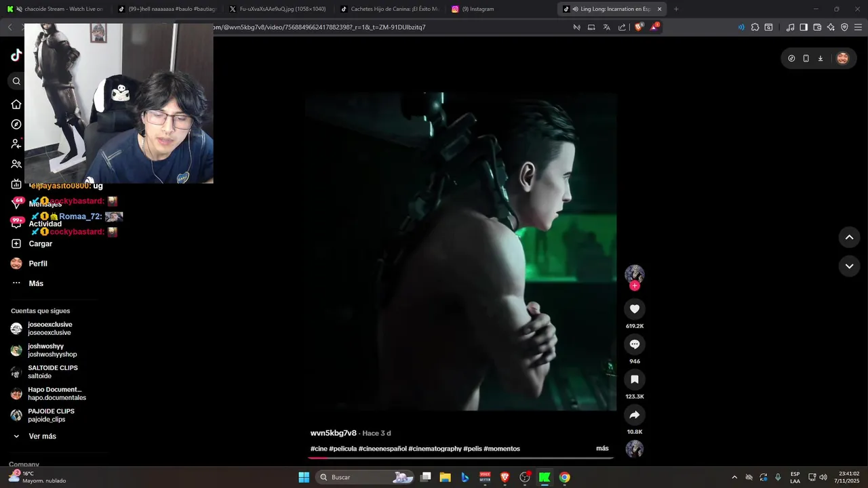
Task: Click the translate page icon in address bar
Action: click(x=606, y=27)
